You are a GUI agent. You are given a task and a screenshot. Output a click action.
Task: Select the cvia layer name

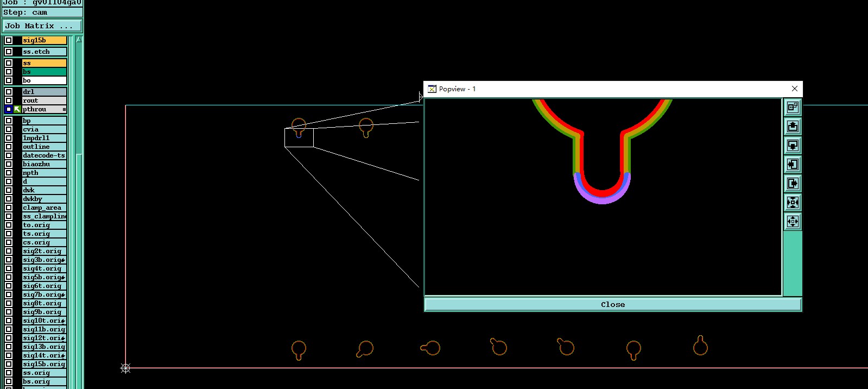coord(44,129)
